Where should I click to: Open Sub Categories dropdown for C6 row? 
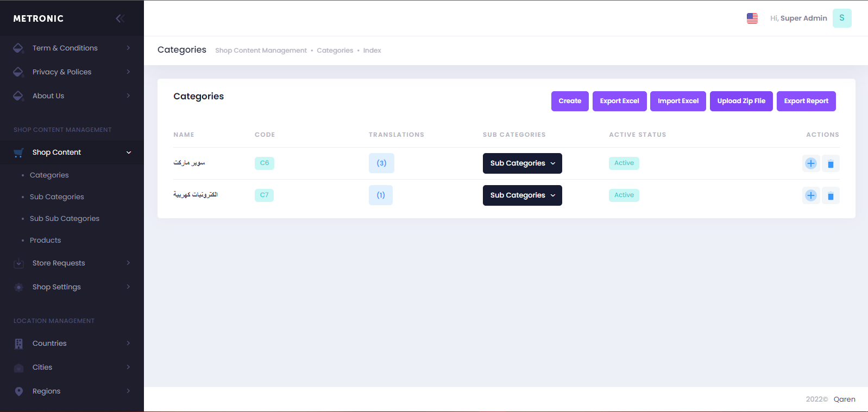[x=522, y=163]
